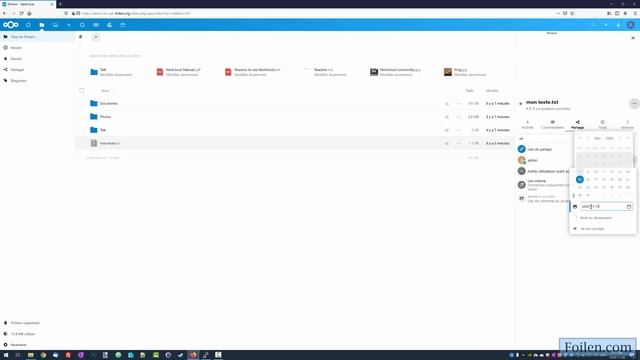Click the home breadcrumb icon
Screen dimensions: 640x360
(x=80, y=37)
